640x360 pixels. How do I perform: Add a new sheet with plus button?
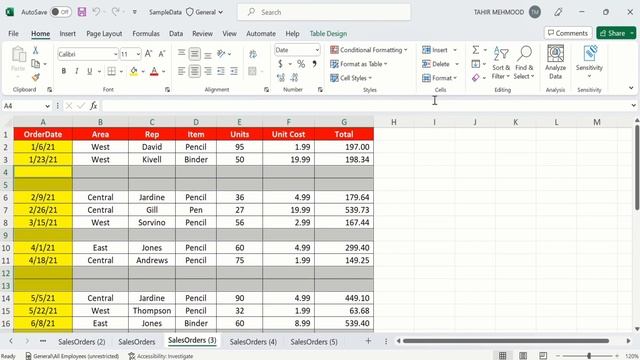click(368, 341)
